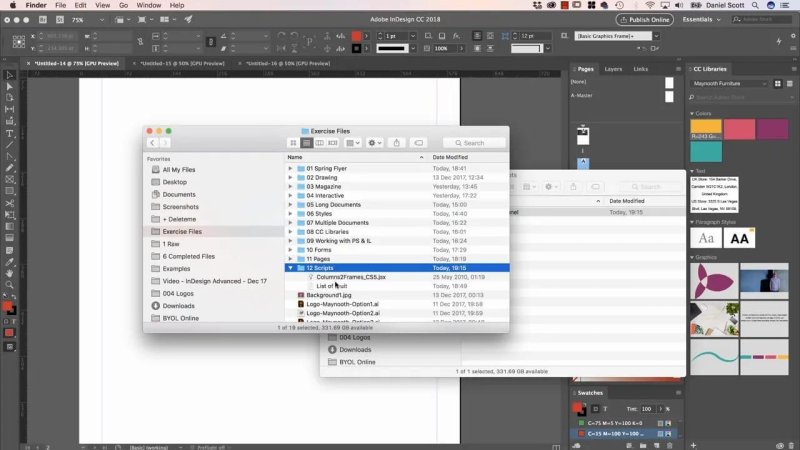
Task: Open the Apple menu
Action: (x=13, y=5)
